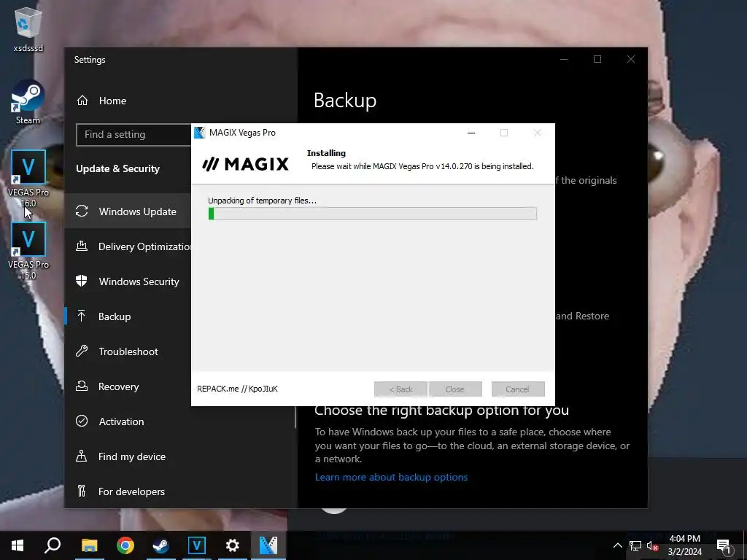Open Google Chrome from taskbar
747x560 pixels.
click(x=125, y=545)
